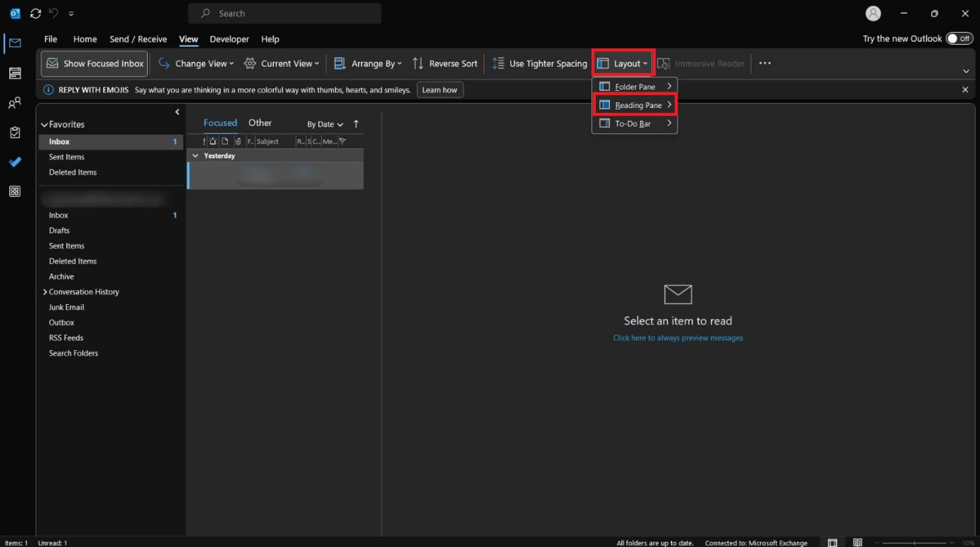
Task: Select the Reading Pane menu entry
Action: (x=634, y=104)
